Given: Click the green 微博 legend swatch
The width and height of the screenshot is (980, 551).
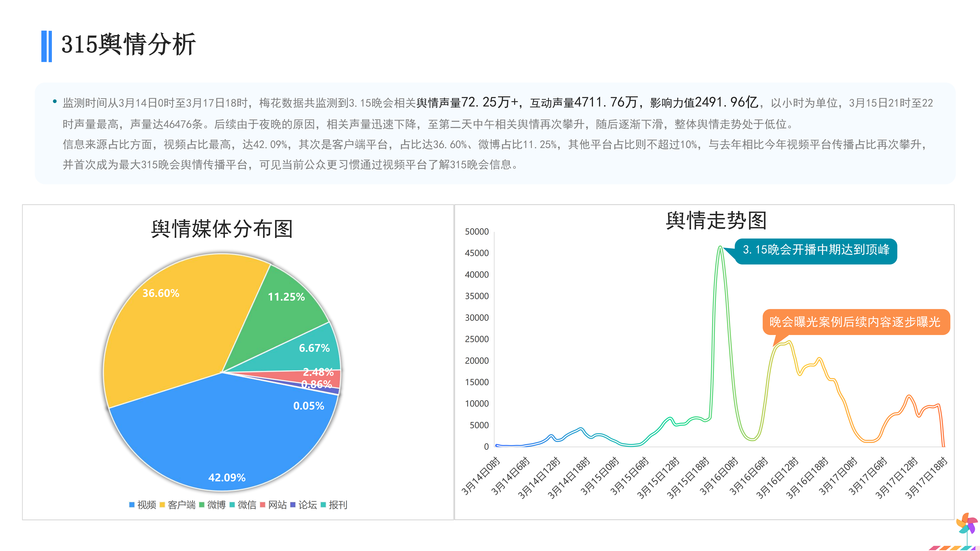Looking at the screenshot, I should pyautogui.click(x=202, y=505).
